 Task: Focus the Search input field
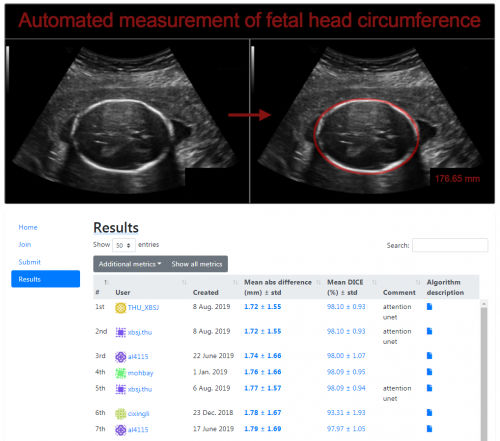[450, 245]
